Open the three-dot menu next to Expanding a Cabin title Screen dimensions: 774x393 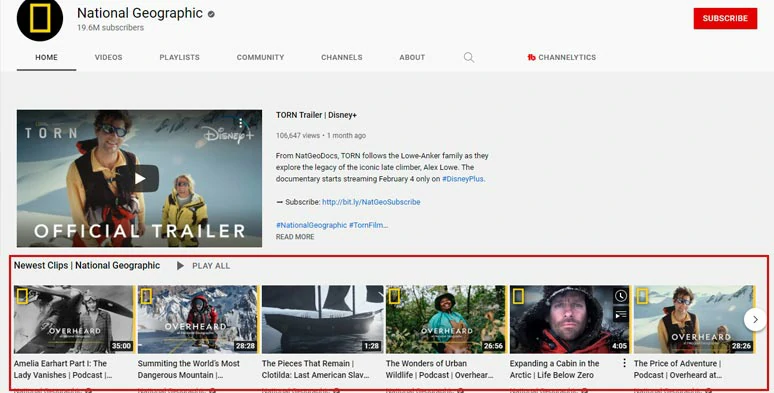coord(624,363)
